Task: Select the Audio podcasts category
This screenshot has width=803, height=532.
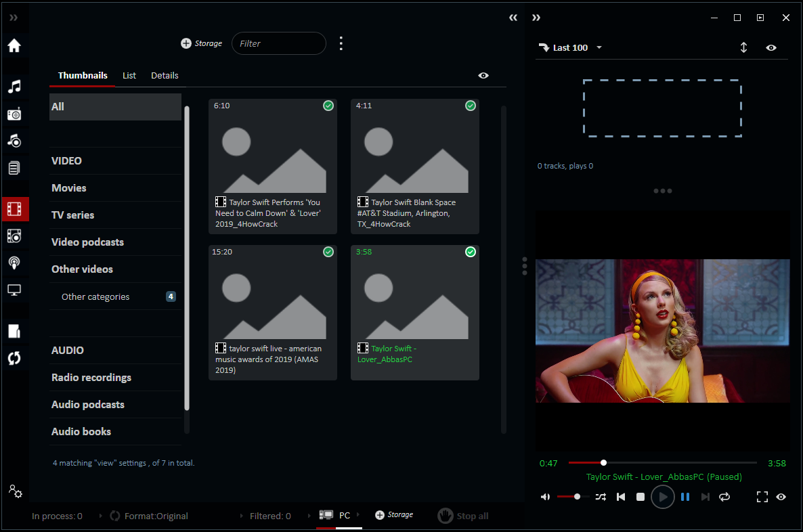Action: point(115,405)
